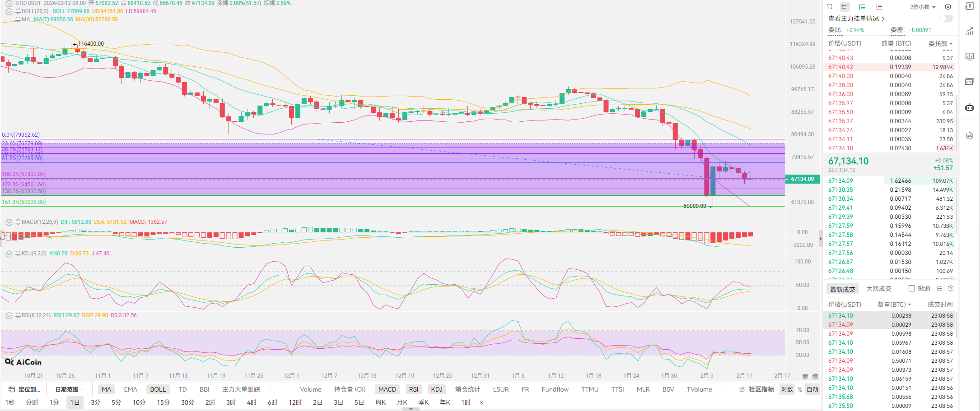
Task: Toggle the 查看主力挂单情况 switch
Action: pos(946,18)
